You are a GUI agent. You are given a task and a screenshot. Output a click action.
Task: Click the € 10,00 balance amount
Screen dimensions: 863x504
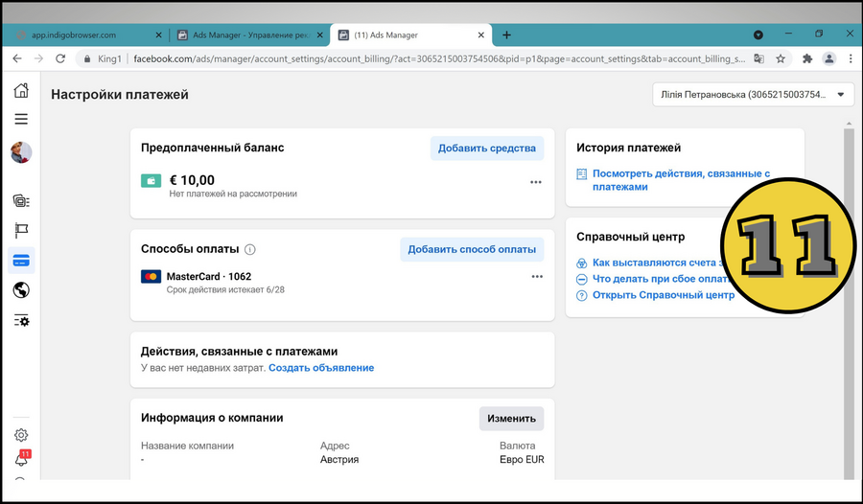point(192,180)
